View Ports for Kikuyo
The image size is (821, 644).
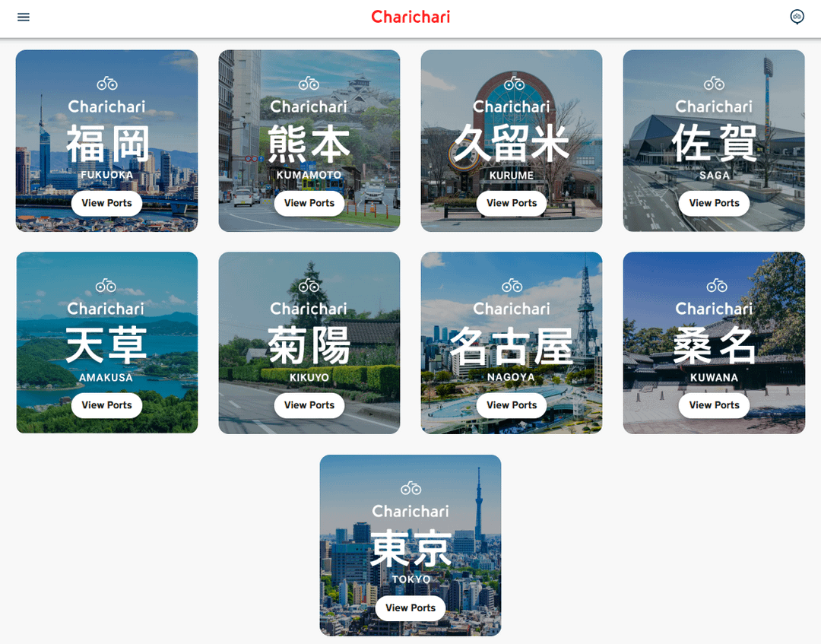309,405
